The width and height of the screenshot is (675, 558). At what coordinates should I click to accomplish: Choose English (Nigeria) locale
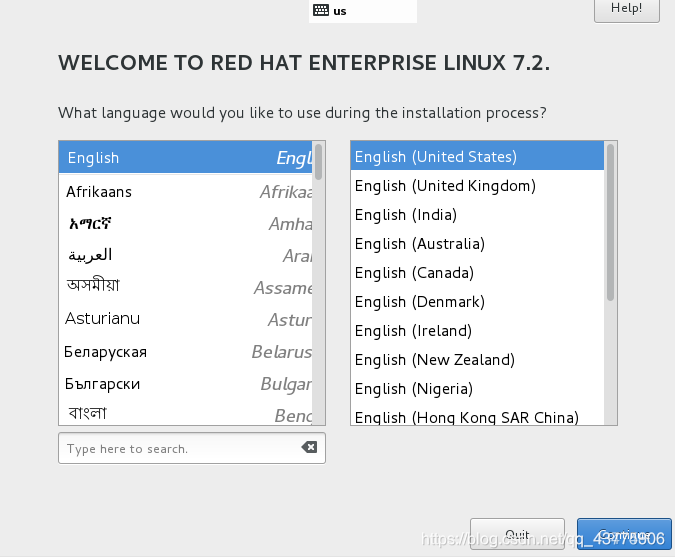(477, 388)
